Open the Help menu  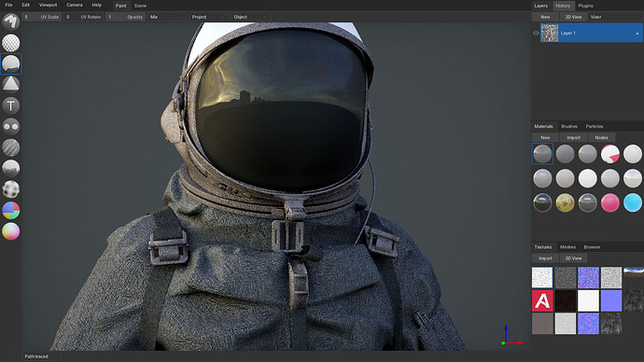pyautogui.click(x=96, y=5)
